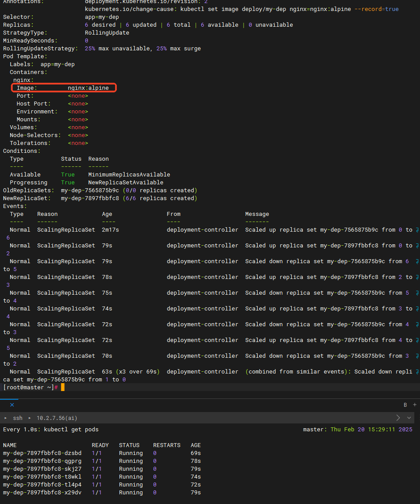The height and width of the screenshot is (504, 420).
Task: Click the arrow icon before 10.2.7.56(ai)
Action: pyautogui.click(x=30, y=418)
